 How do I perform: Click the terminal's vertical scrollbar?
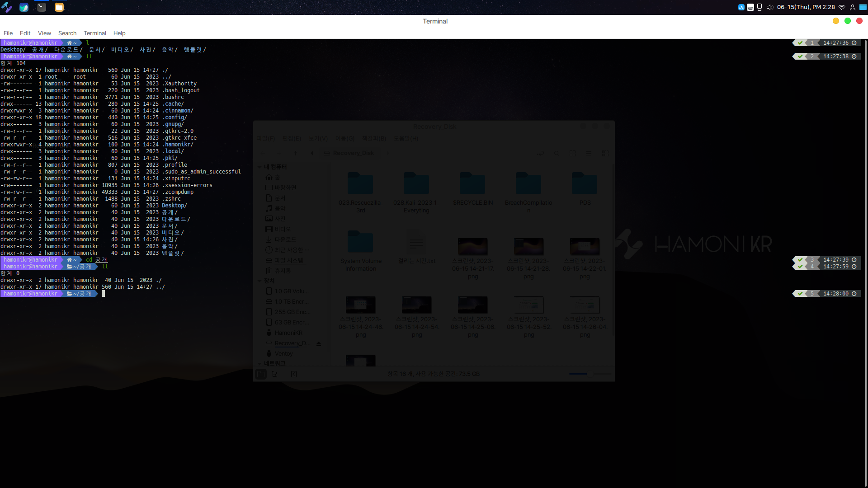click(865, 262)
